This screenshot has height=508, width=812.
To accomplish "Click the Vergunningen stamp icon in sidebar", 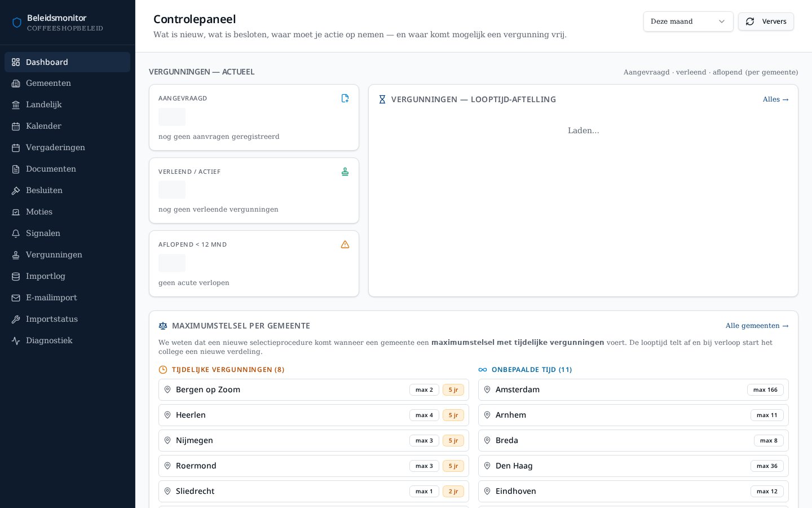I will coord(16,255).
